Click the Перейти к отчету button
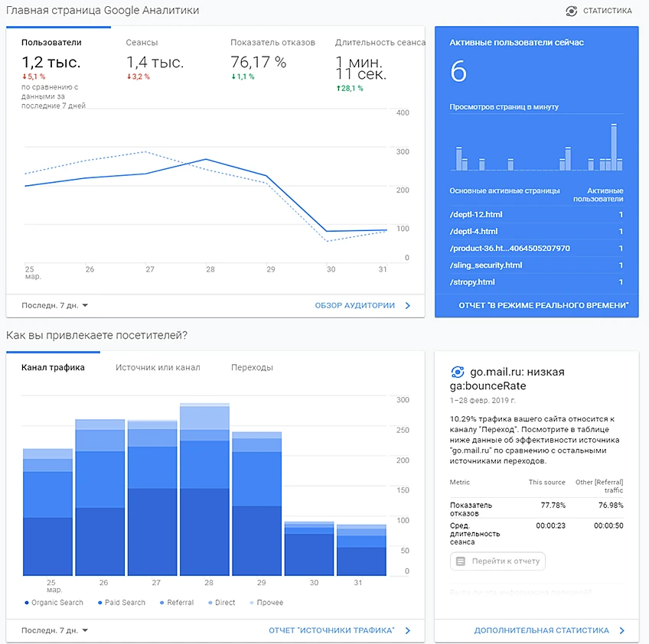The image size is (649, 644). (x=497, y=561)
